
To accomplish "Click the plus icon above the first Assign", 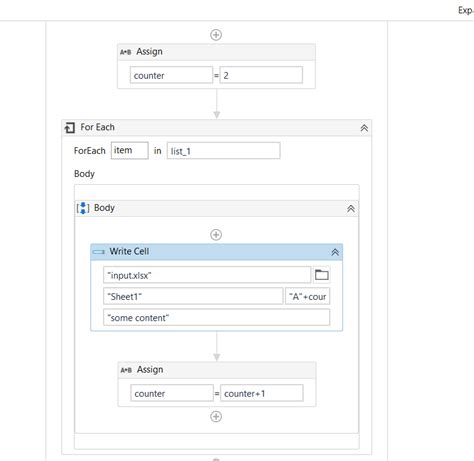I will click(x=216, y=35).
